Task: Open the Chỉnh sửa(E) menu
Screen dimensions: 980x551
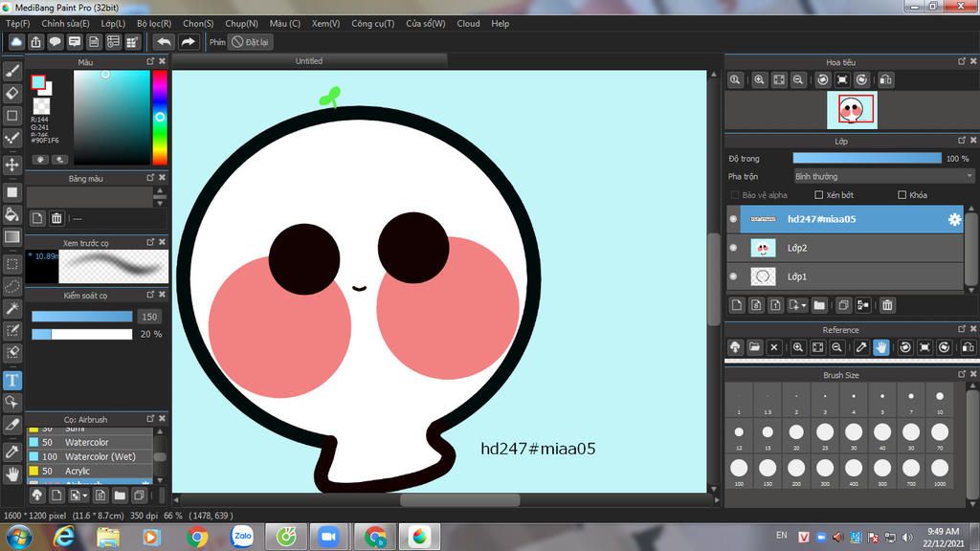Action: (x=65, y=24)
